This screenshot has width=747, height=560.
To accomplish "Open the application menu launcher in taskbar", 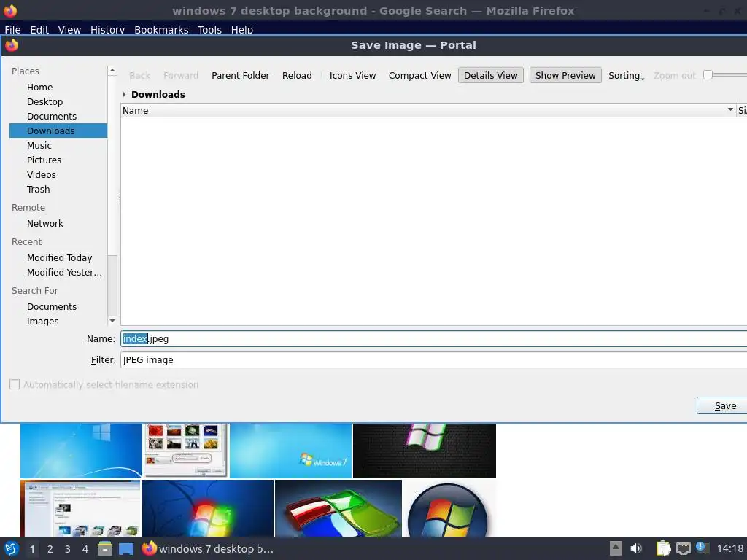I will click(12, 548).
